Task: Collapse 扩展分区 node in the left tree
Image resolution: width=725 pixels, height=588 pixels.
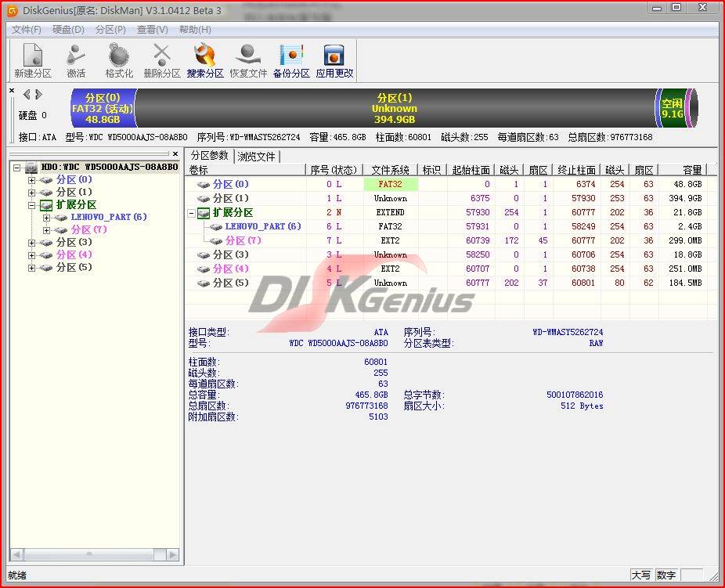Action: click(x=32, y=205)
